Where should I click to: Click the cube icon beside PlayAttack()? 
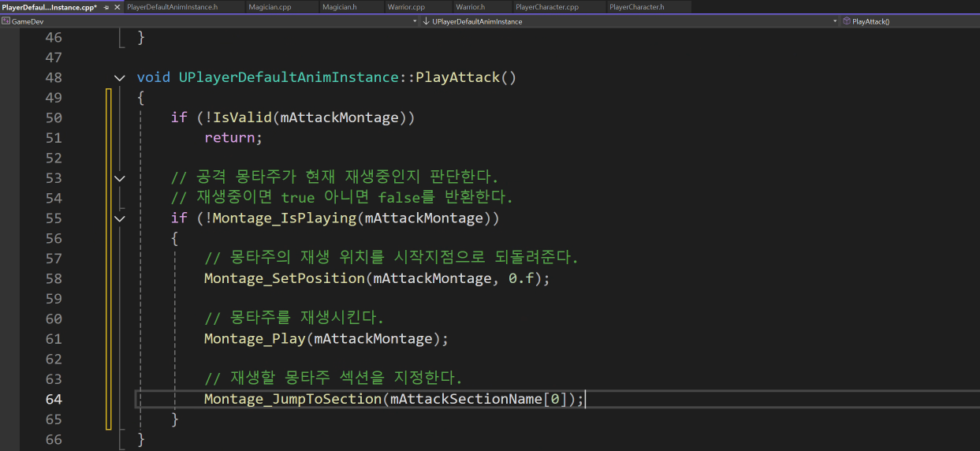pyautogui.click(x=847, y=21)
